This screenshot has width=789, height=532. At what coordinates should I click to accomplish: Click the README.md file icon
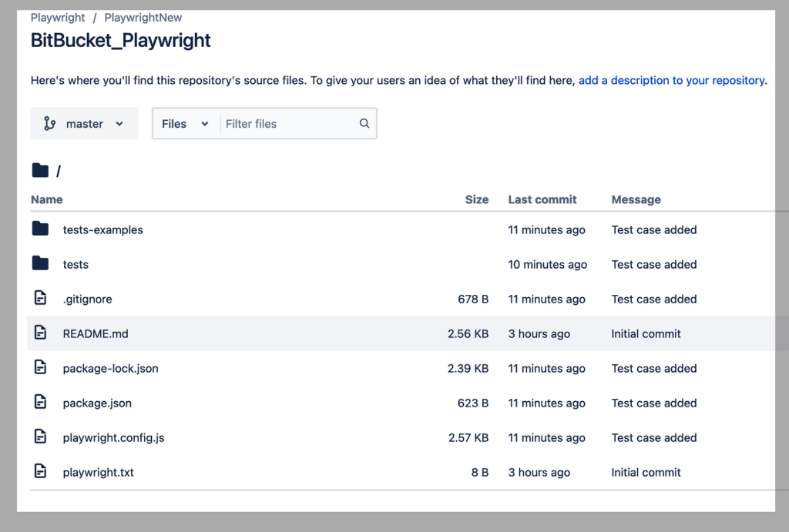pos(40,333)
